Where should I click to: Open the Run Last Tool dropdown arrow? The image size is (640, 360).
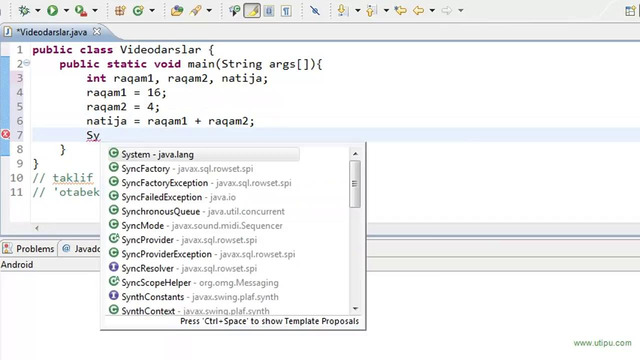pyautogui.click(x=95, y=10)
